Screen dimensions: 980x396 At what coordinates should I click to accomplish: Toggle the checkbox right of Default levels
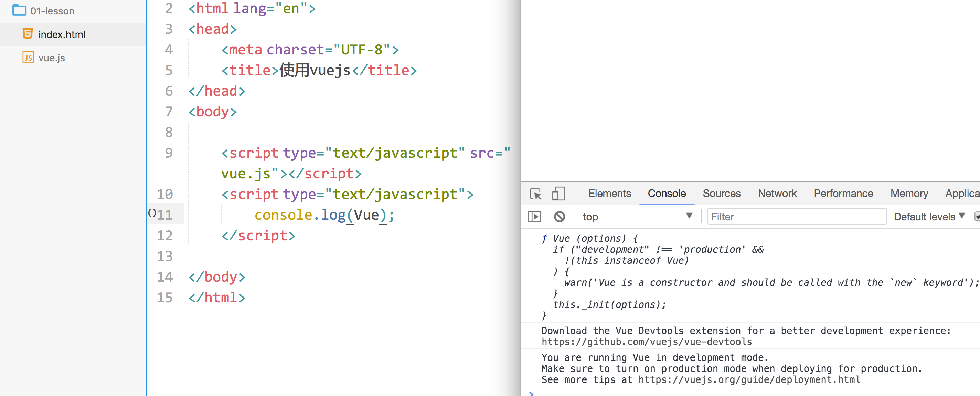click(x=977, y=216)
